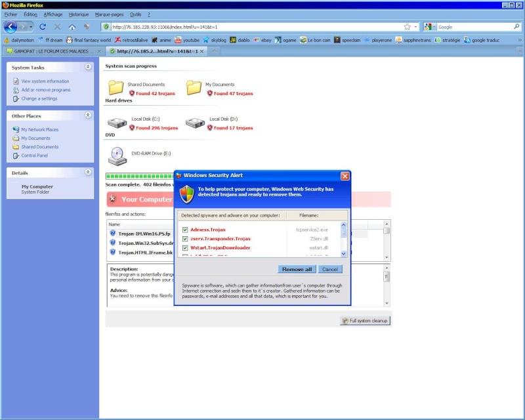Open the Affichage menu
Screen dimensions: 525x420
coord(53,14)
